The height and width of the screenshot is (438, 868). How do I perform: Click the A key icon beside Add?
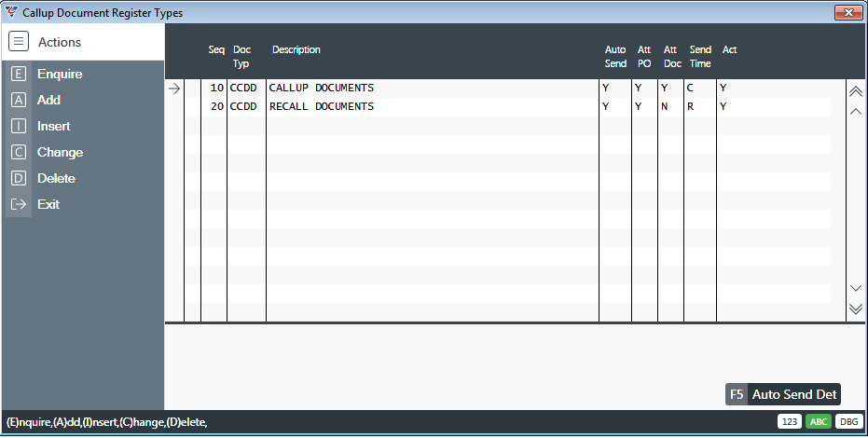(x=19, y=100)
